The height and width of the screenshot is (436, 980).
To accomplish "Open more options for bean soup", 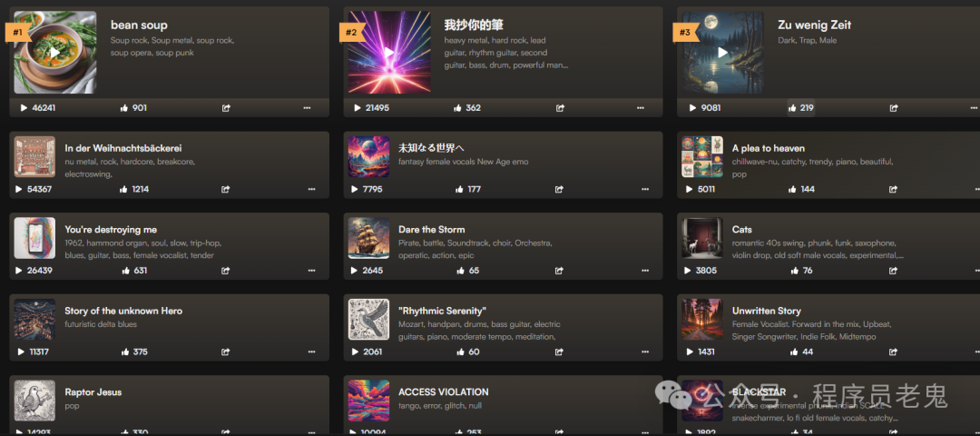I will (307, 107).
